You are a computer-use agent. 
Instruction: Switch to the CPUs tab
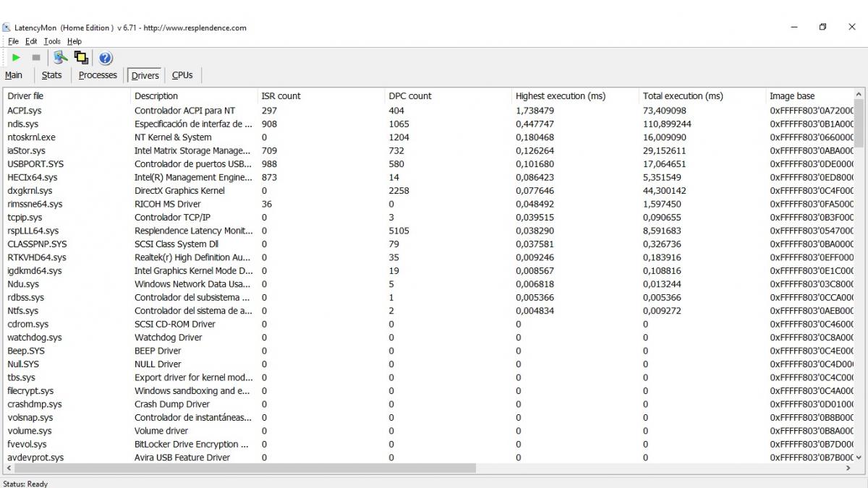182,75
